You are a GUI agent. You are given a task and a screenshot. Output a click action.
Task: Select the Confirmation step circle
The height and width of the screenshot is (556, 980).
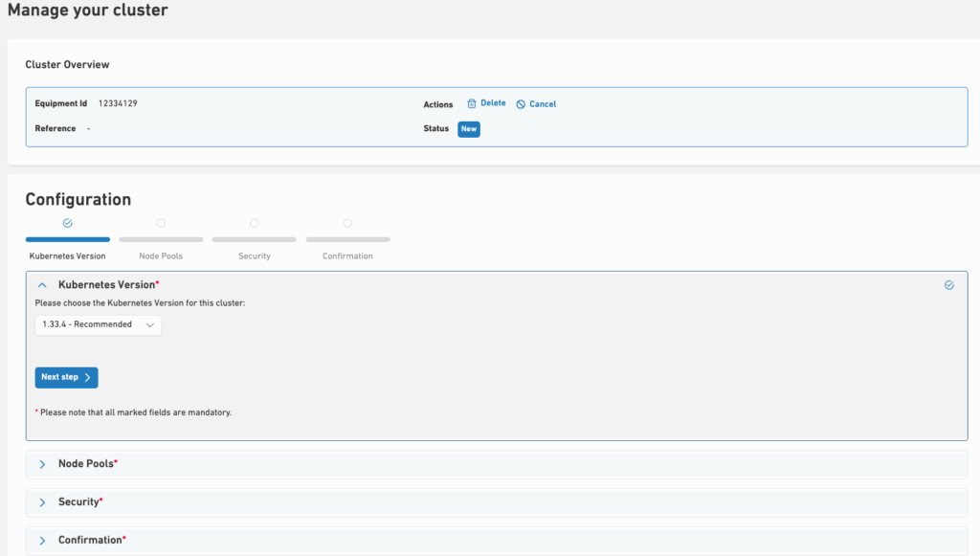pos(347,223)
